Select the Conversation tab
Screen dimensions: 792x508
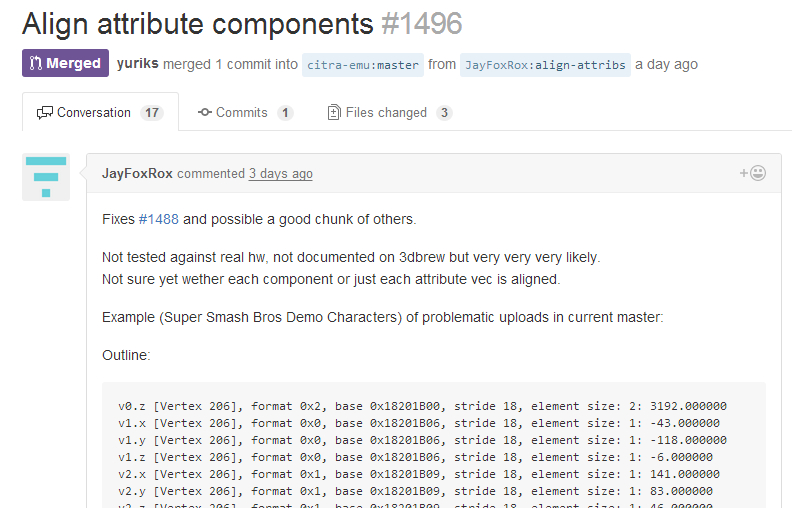tap(94, 113)
